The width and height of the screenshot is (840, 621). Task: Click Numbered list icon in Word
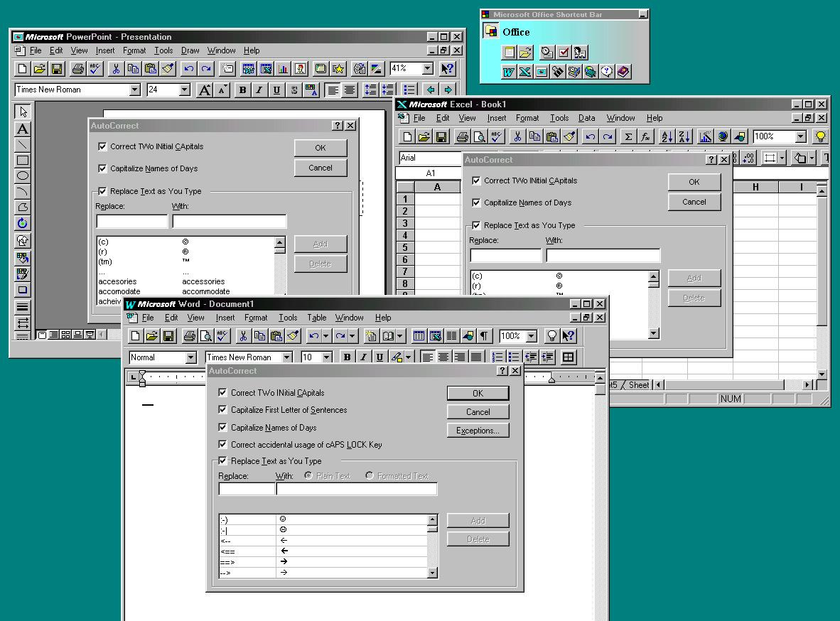pyautogui.click(x=497, y=357)
